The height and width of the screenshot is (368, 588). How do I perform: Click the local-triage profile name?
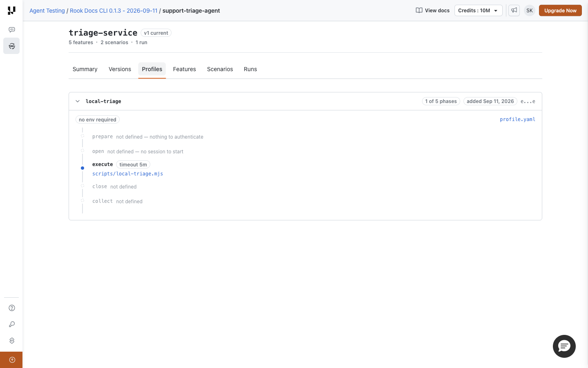[103, 101]
